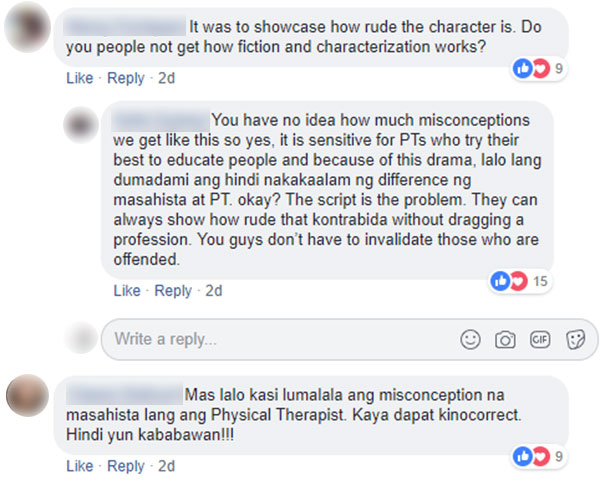View reactions on 'Hindi yun kababawan' comment
Screen dimensions: 600x485
pos(539,456)
